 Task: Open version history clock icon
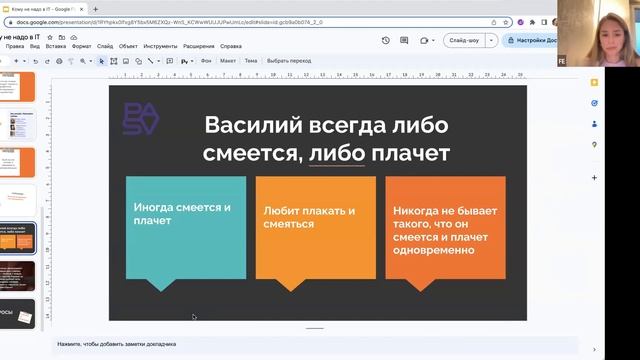[x=386, y=40]
